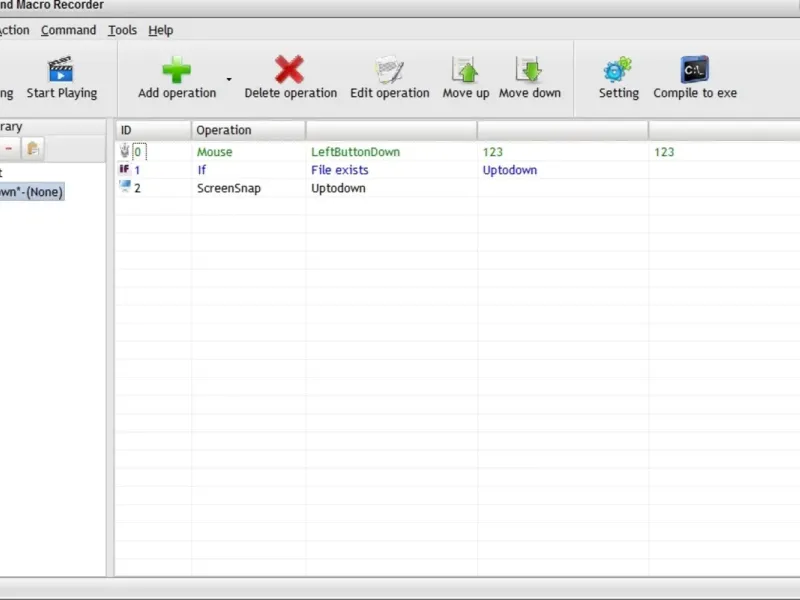Click the Start Playing clapperboard icon

61,69
